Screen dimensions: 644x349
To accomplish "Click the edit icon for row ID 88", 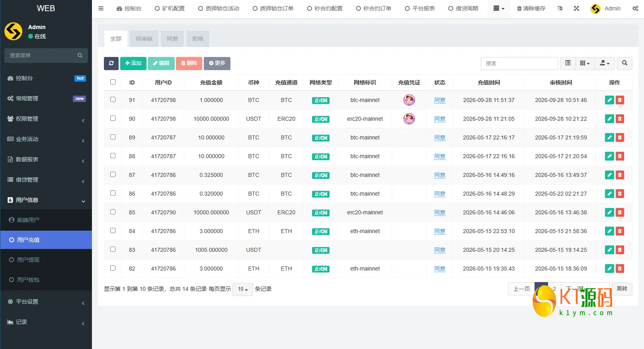I will pyautogui.click(x=609, y=156).
